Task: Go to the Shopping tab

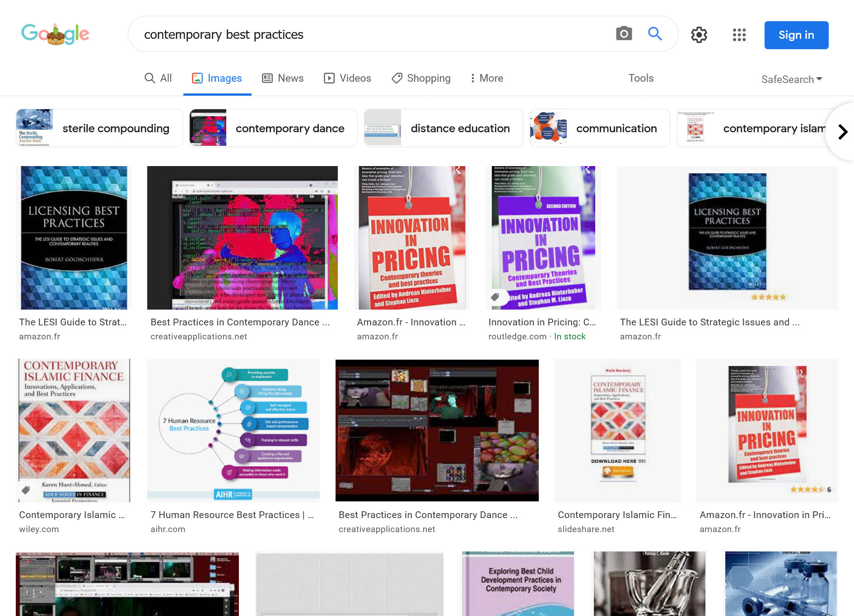Action: 421,78
